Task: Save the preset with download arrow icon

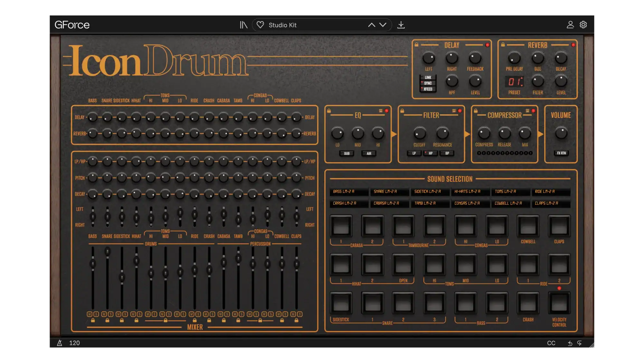Action: pos(401,25)
